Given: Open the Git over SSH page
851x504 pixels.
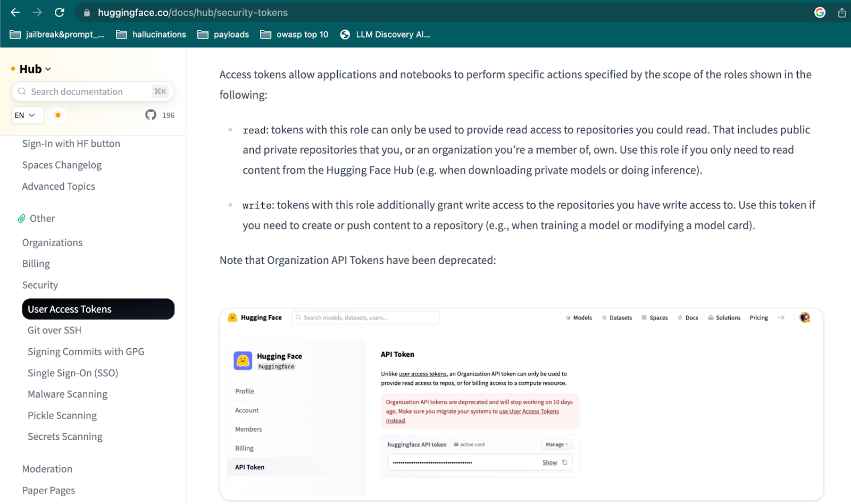Looking at the screenshot, I should coord(54,330).
